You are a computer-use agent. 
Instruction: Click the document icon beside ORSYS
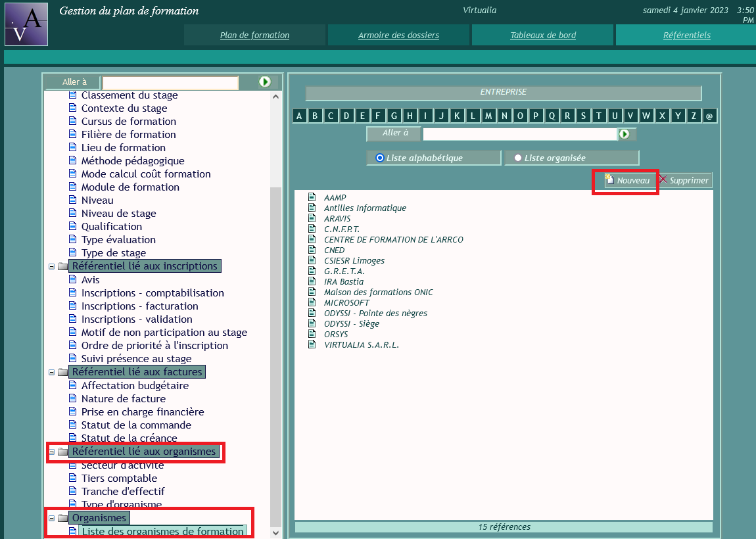(312, 335)
